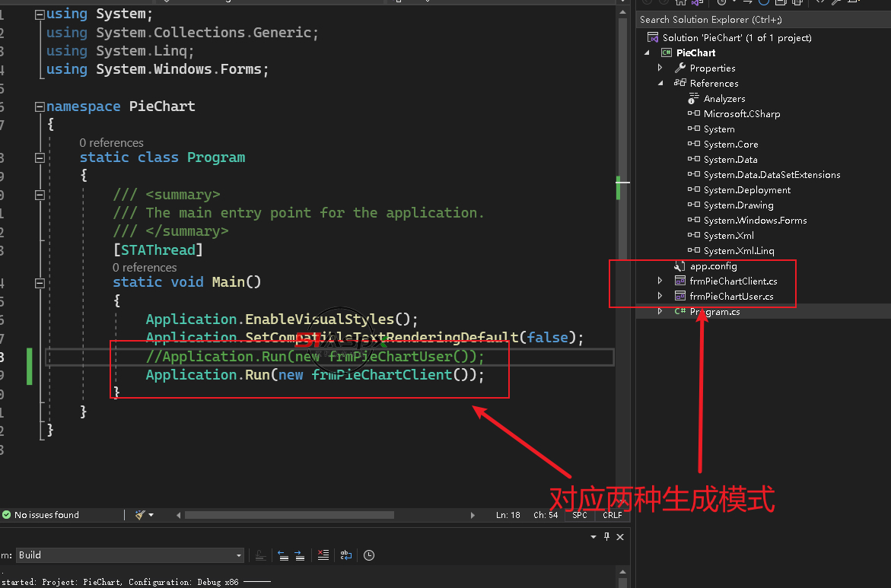Select app.config in Solution Explorer
This screenshot has height=588, width=891.
pyautogui.click(x=713, y=266)
